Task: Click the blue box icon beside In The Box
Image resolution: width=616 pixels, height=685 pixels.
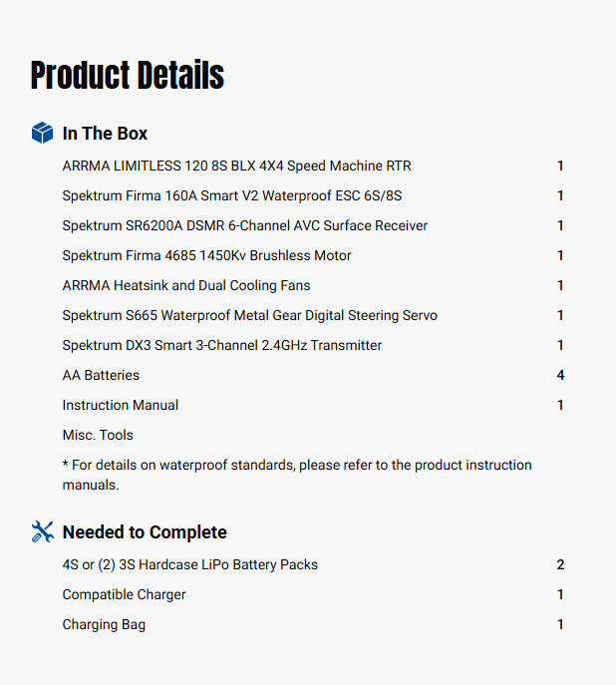Action: [x=42, y=133]
